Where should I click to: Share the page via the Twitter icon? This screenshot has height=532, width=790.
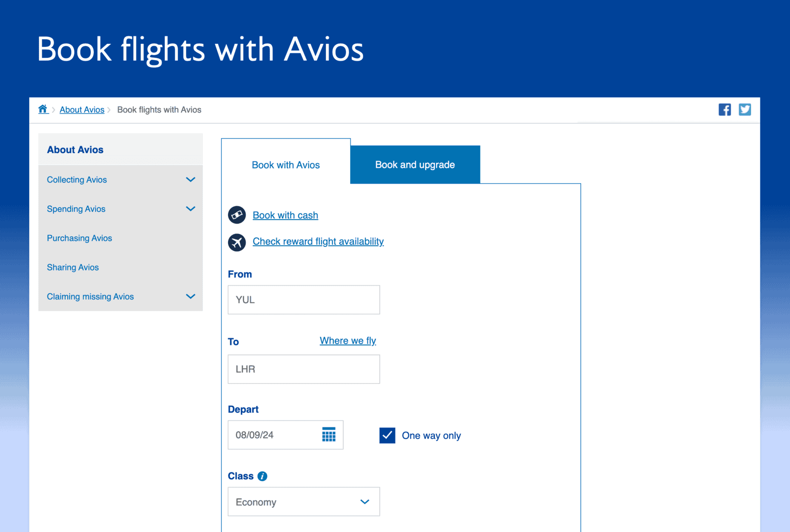coord(745,109)
